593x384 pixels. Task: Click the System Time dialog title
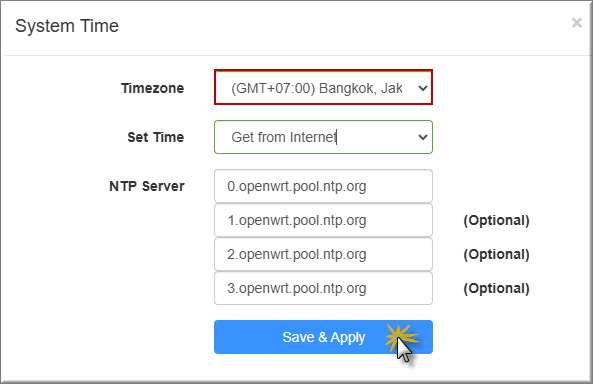click(x=67, y=26)
